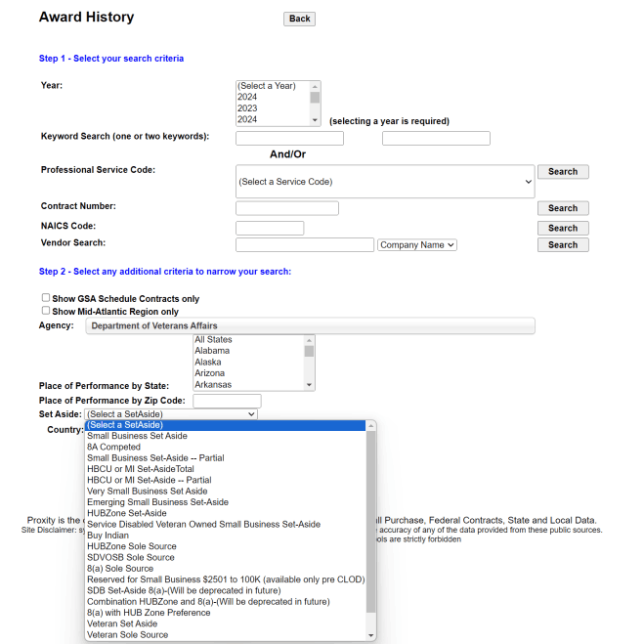644x644 pixels.
Task: Click Set Aside list scroll up arrow
Action: coord(371,426)
